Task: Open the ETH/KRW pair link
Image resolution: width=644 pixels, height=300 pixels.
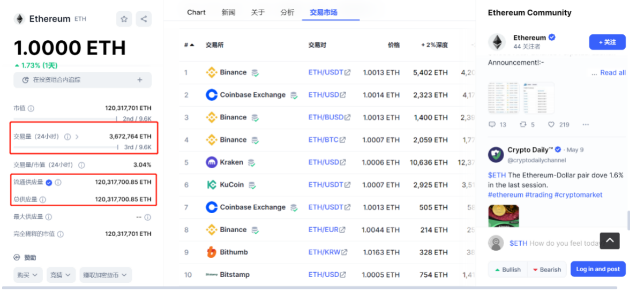Action: [328, 252]
